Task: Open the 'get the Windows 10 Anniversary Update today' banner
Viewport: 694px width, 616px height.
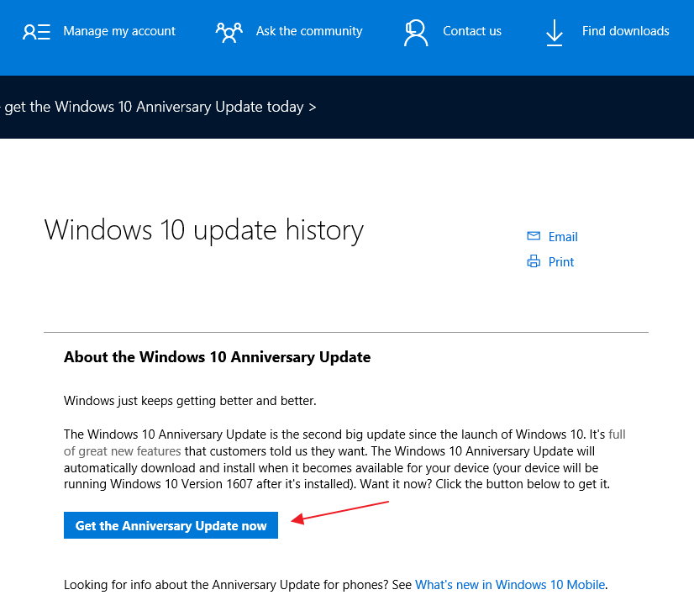Action: click(158, 108)
